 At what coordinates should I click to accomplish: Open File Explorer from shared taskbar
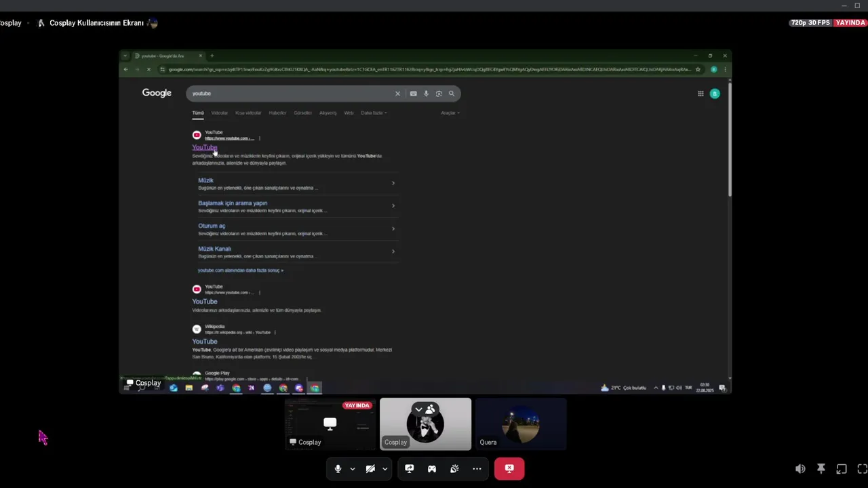(x=189, y=388)
